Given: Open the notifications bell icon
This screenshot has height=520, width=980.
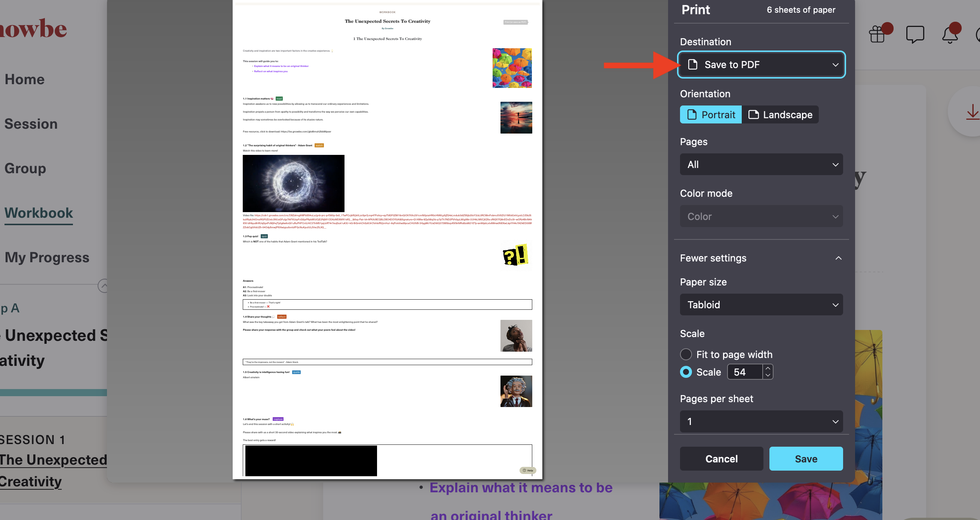Looking at the screenshot, I should pos(950,35).
